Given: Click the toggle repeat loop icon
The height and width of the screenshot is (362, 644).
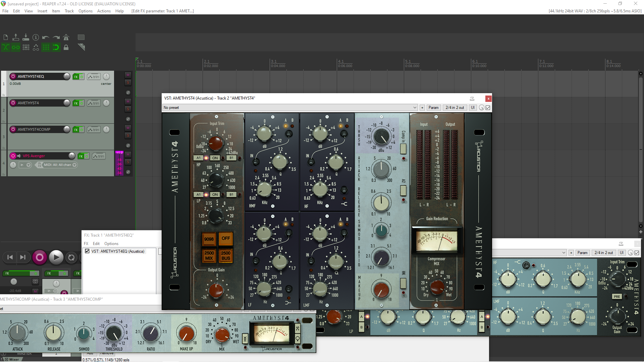Looking at the screenshot, I should coord(71,257).
